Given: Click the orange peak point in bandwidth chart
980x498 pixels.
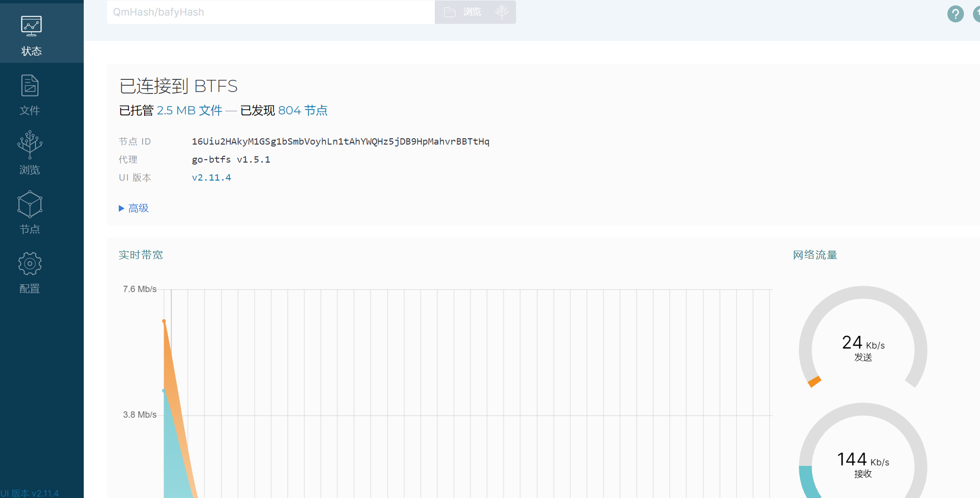Looking at the screenshot, I should click(164, 321).
